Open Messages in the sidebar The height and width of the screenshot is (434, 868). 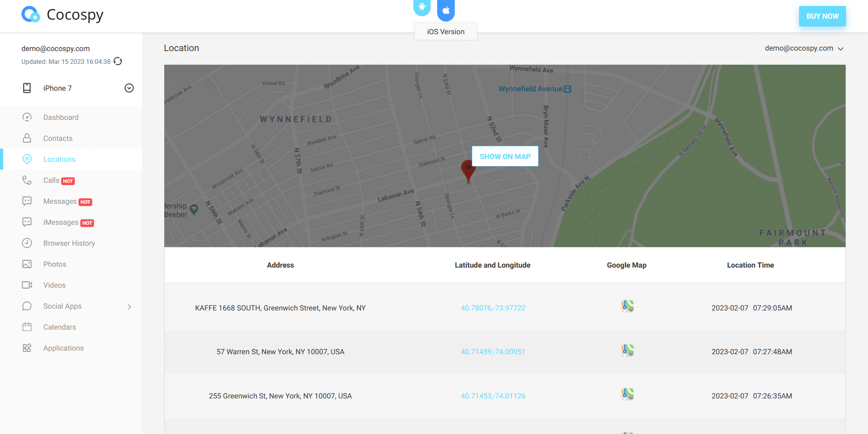(71, 201)
